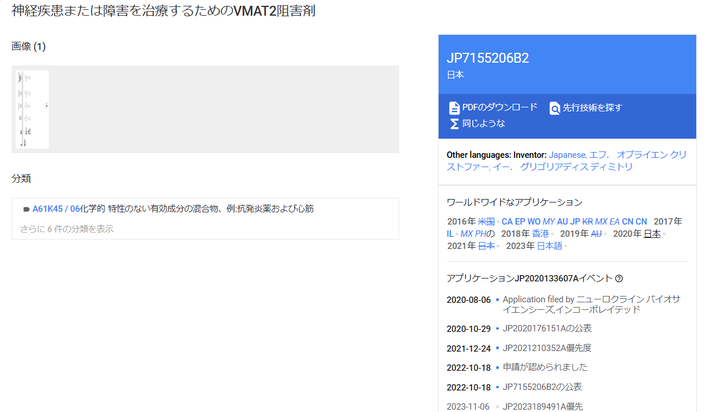Open the 2016 CA application link
Viewport: 720px width, 412px height.
507,221
